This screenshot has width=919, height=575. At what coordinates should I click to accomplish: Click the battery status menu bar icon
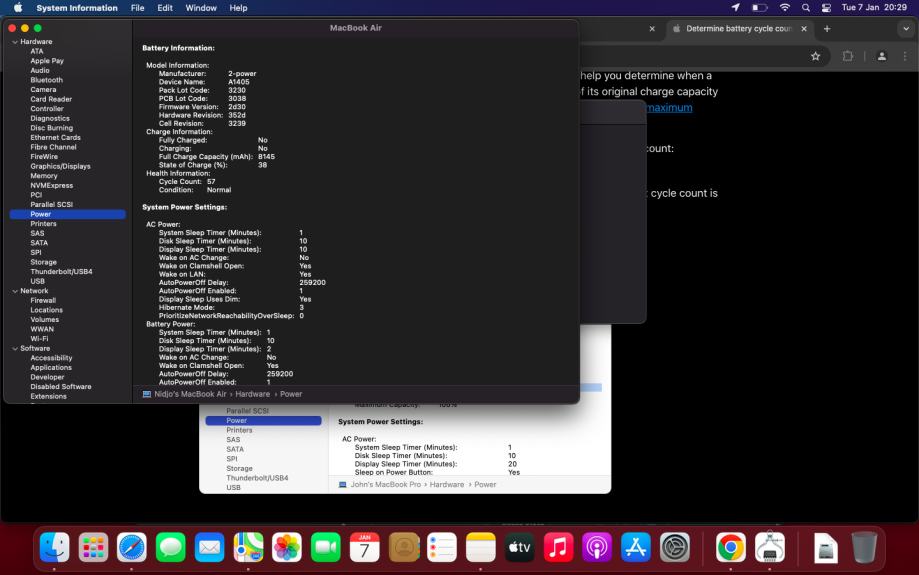(x=759, y=8)
